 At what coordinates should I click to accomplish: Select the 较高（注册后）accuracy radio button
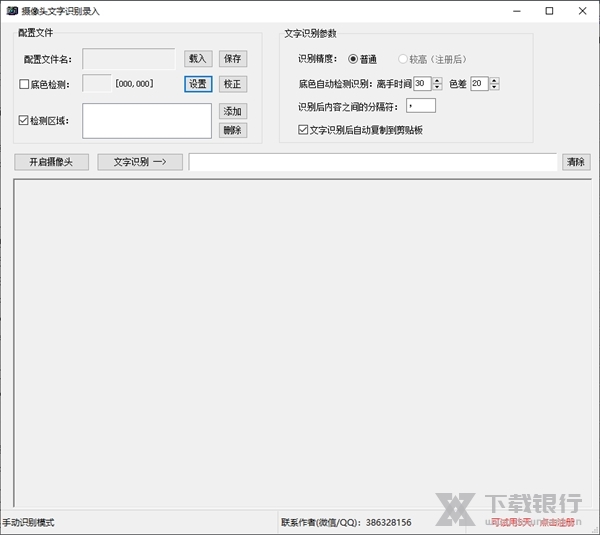click(403, 59)
